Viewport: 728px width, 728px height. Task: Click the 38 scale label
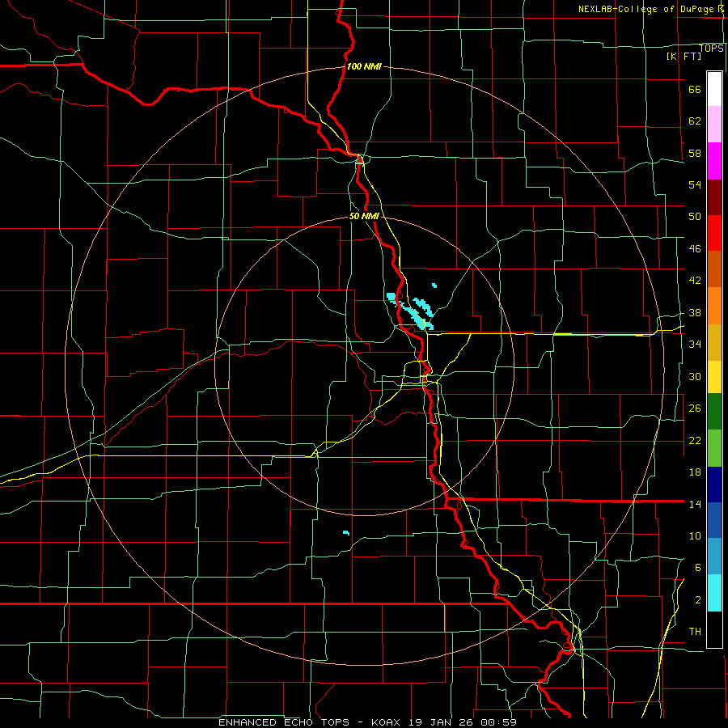(x=695, y=313)
